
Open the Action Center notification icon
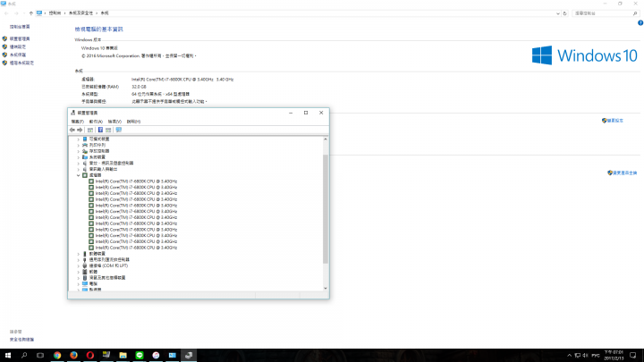(x=633, y=356)
